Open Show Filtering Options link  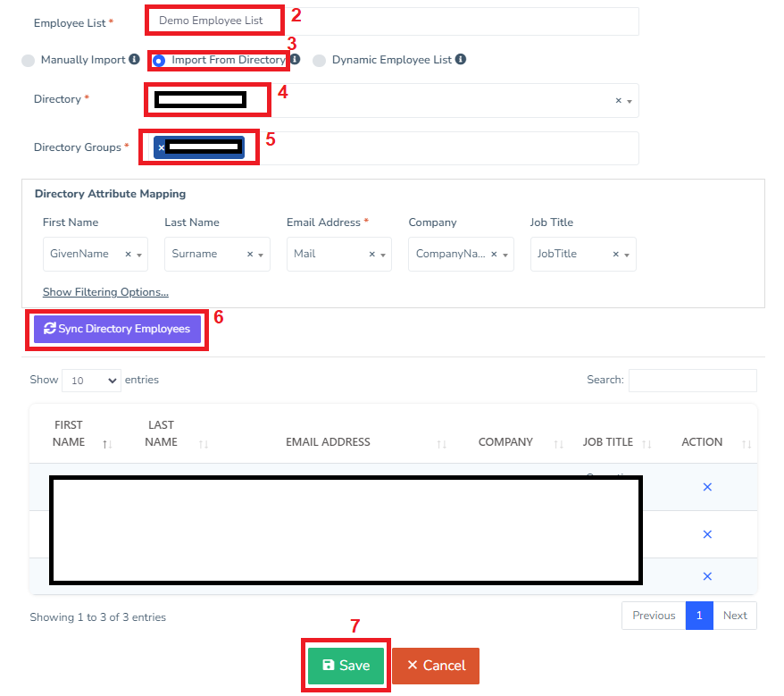pos(105,292)
